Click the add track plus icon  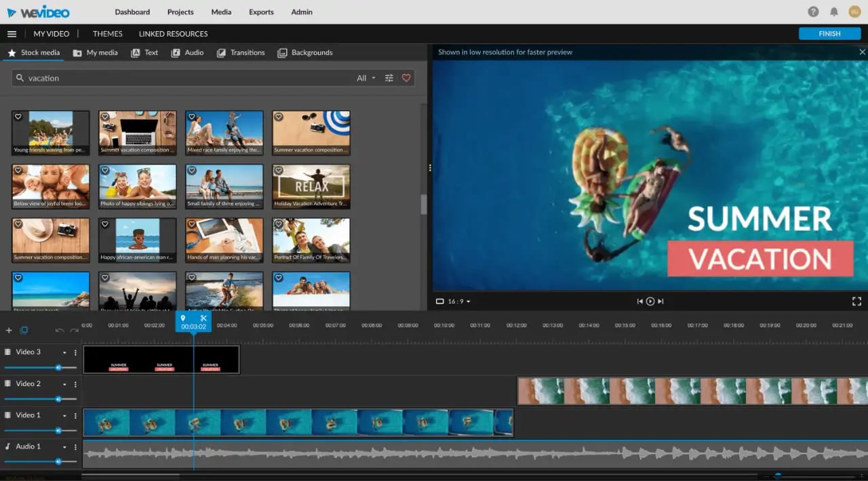tap(9, 330)
